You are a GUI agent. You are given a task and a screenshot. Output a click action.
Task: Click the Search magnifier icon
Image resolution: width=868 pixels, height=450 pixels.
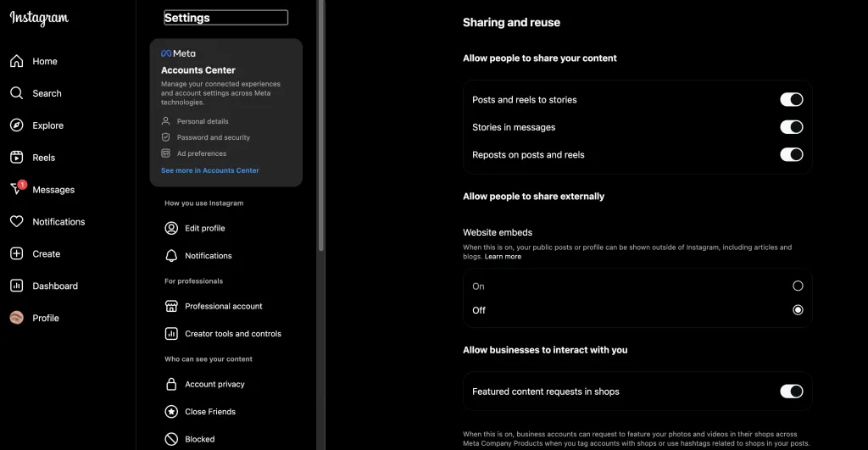(17, 93)
